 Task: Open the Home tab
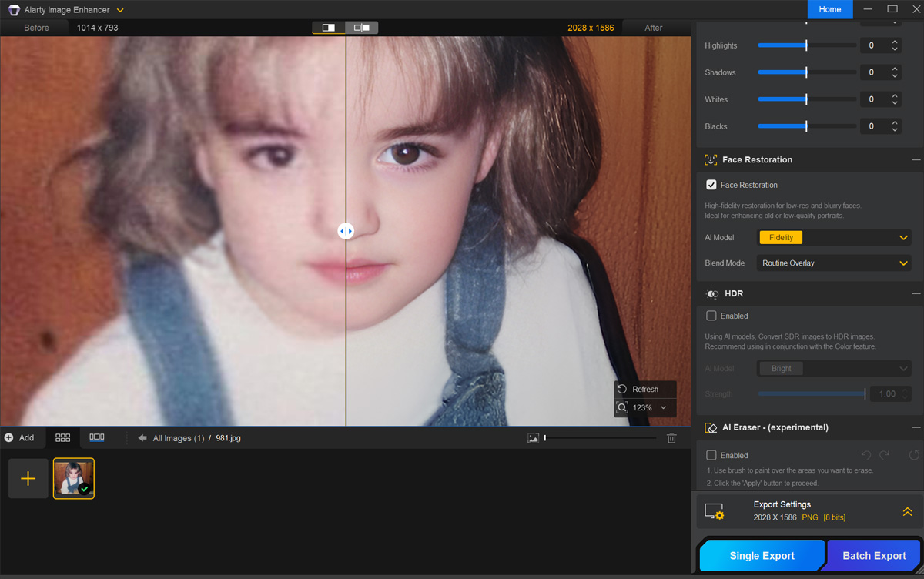pos(830,9)
